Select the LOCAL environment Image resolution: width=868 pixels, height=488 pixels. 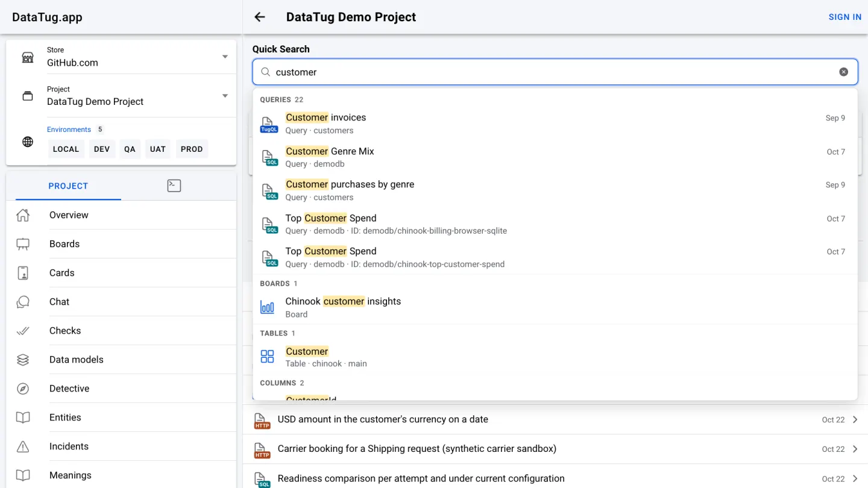tap(66, 149)
